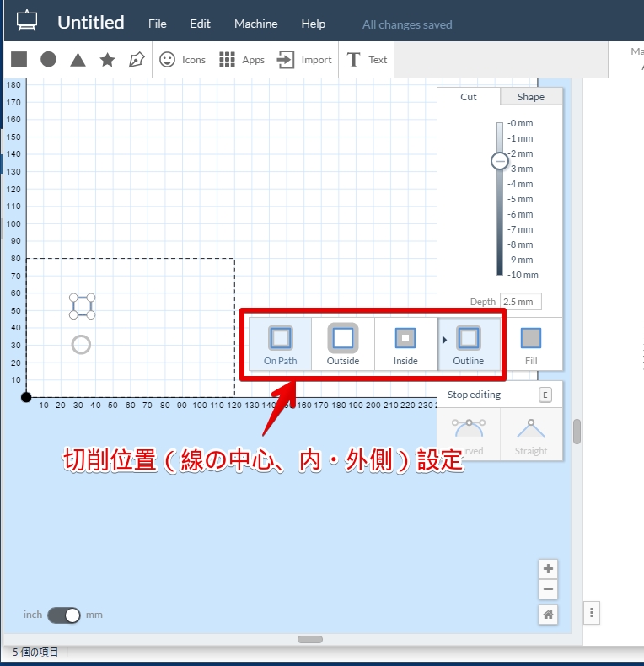Click the vertical scrollbar handle
Screen dimensions: 644x666
coord(577,432)
